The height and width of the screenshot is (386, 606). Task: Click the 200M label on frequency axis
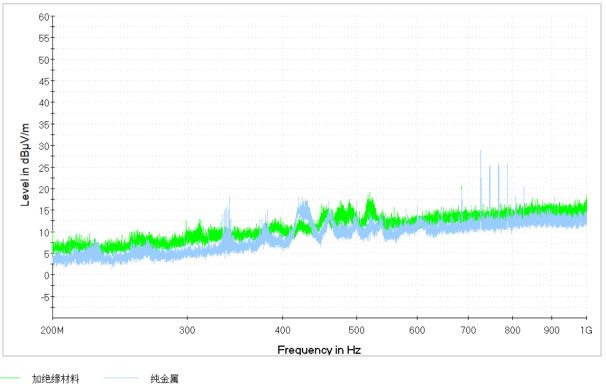(x=52, y=330)
